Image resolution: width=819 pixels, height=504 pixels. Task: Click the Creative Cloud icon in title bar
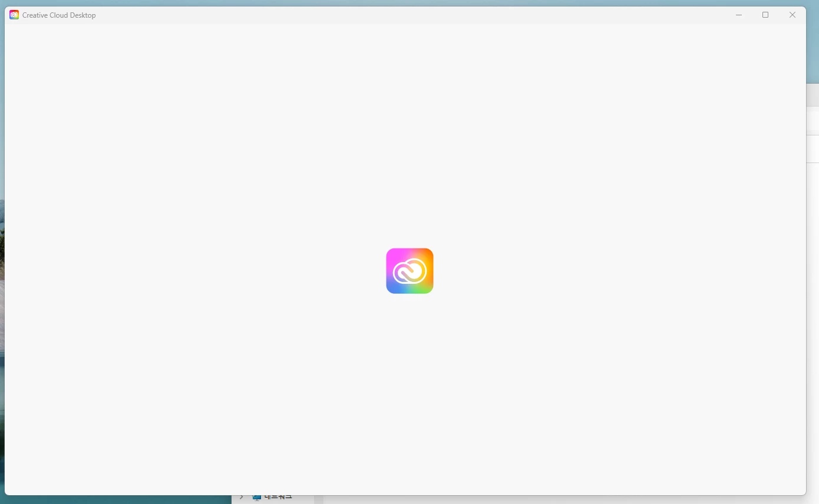(x=14, y=15)
